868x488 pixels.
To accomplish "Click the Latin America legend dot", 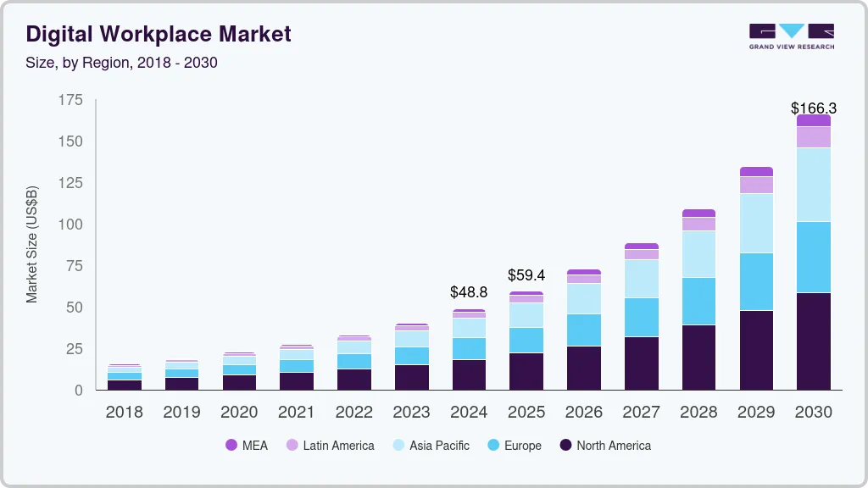I will pos(292,445).
